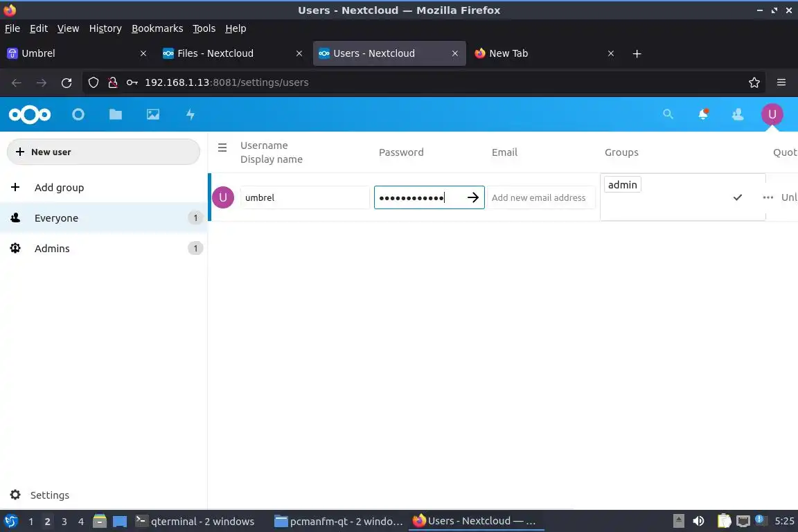Open the user avatar menu in header
Screen dimensions: 798x532
click(772, 114)
